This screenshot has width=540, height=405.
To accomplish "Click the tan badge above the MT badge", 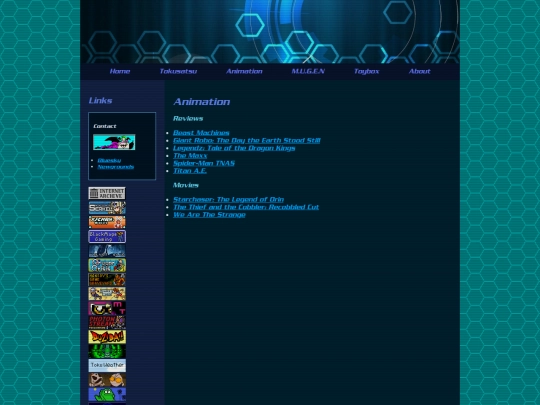I will (x=107, y=294).
